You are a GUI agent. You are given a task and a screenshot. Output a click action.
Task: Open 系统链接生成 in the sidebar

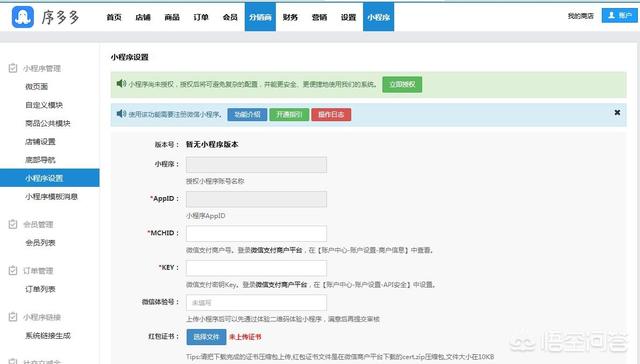pos(48,336)
